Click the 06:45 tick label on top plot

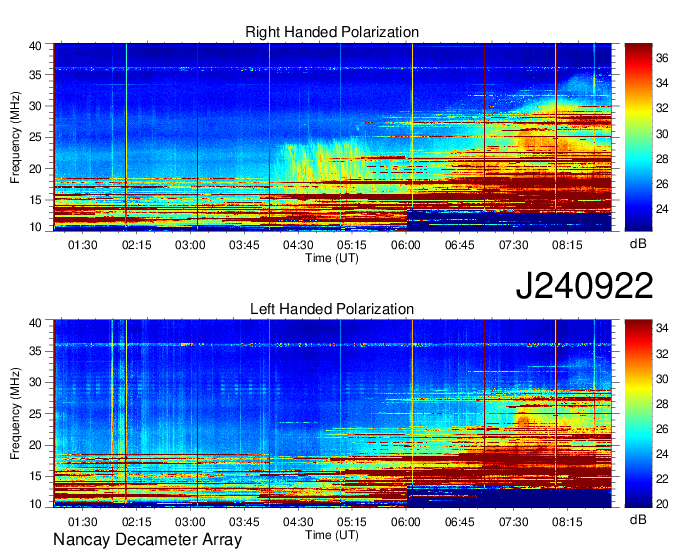coord(460,245)
